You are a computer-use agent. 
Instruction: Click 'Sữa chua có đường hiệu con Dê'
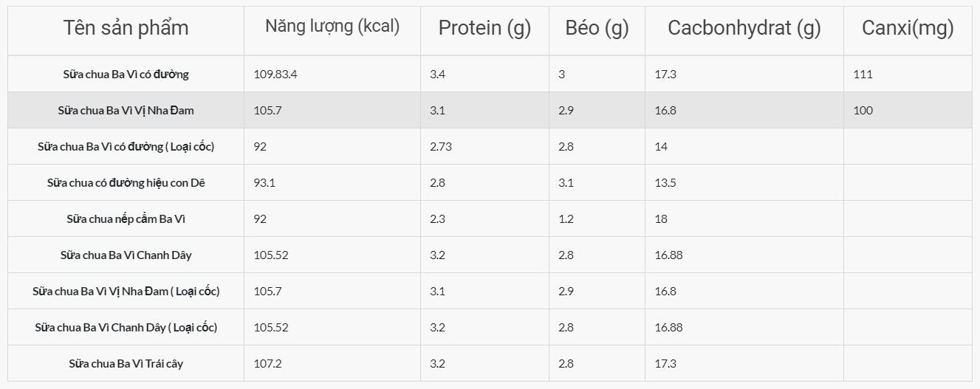[x=126, y=182]
